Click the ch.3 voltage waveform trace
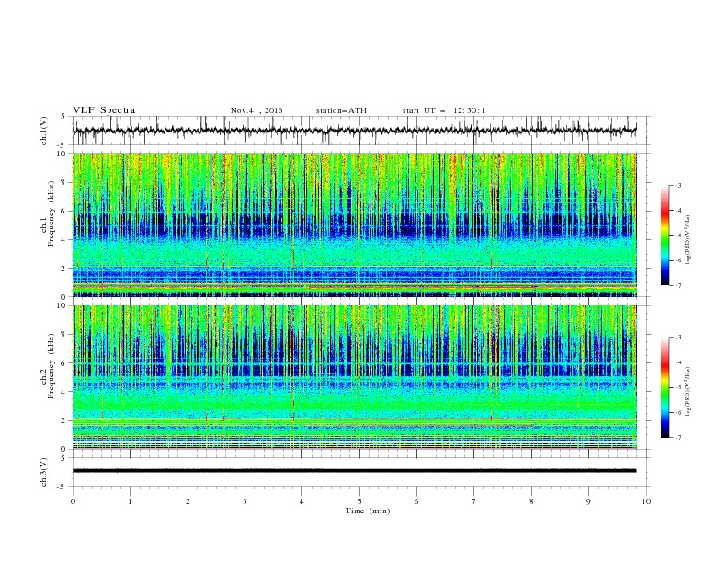This screenshot has width=728, height=563. point(354,471)
